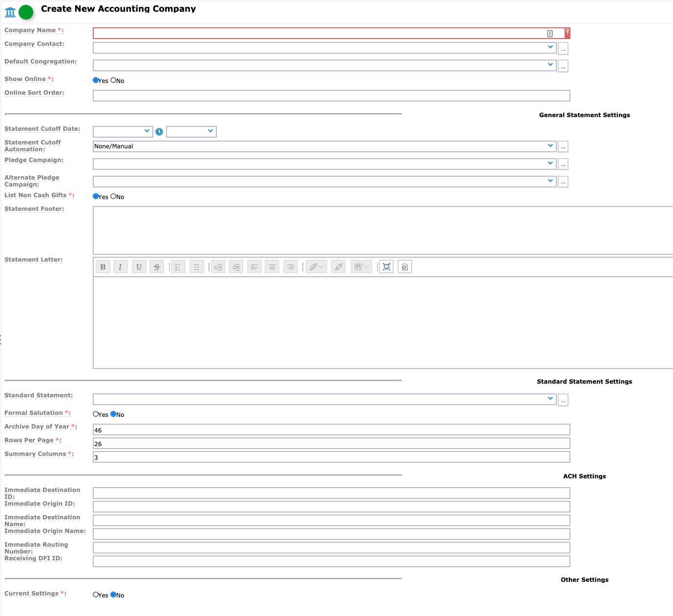
Task: Align text left in Statement Letter editor
Action: pos(254,267)
